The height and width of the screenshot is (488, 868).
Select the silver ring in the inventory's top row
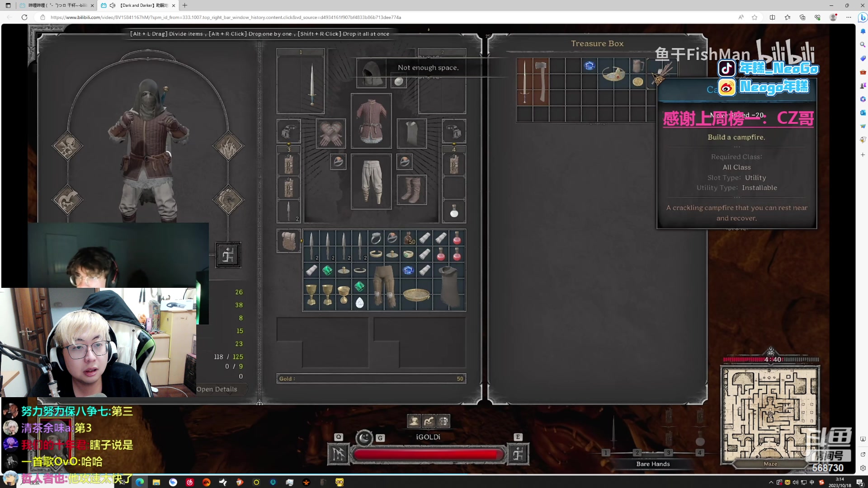pyautogui.click(x=376, y=238)
